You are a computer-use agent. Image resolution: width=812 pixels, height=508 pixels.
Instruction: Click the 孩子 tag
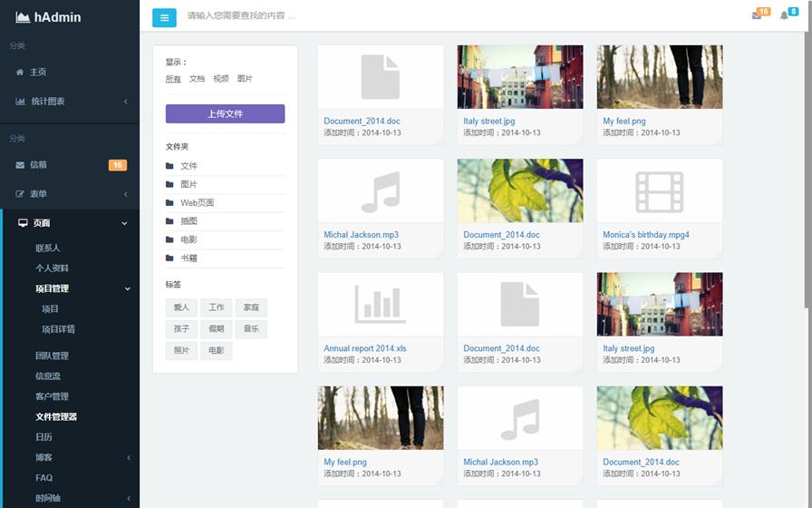181,328
